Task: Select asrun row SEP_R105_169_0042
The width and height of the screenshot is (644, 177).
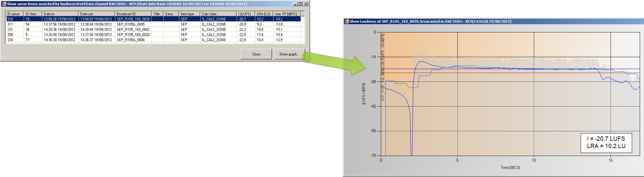Action: point(133,29)
